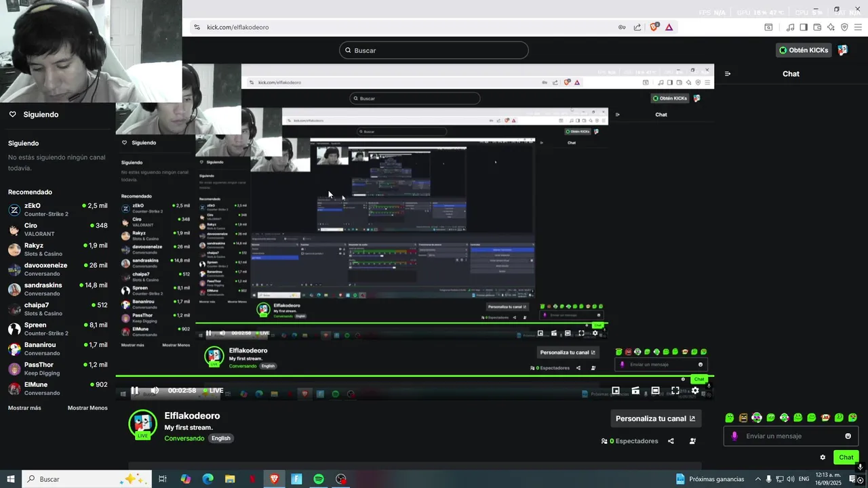
Task: Open OBS Studio from the taskbar
Action: tap(341, 479)
